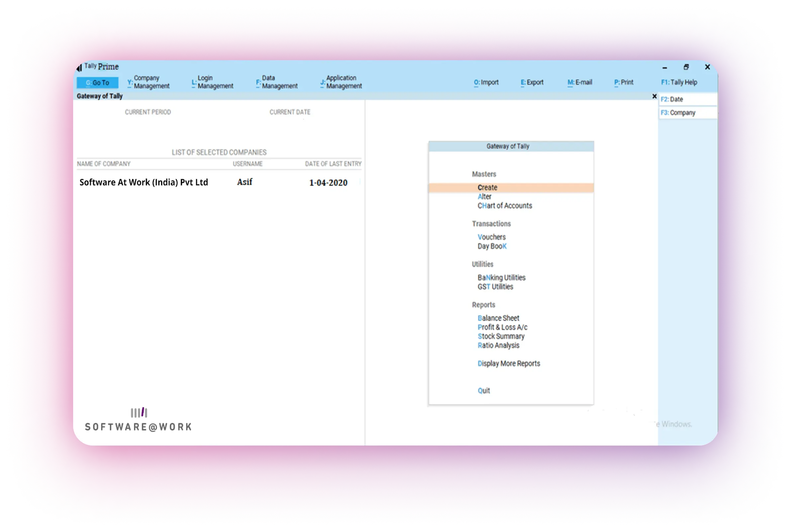View the Profit & Loss A/c report
Image resolution: width=792 pixels, height=532 pixels.
click(502, 327)
